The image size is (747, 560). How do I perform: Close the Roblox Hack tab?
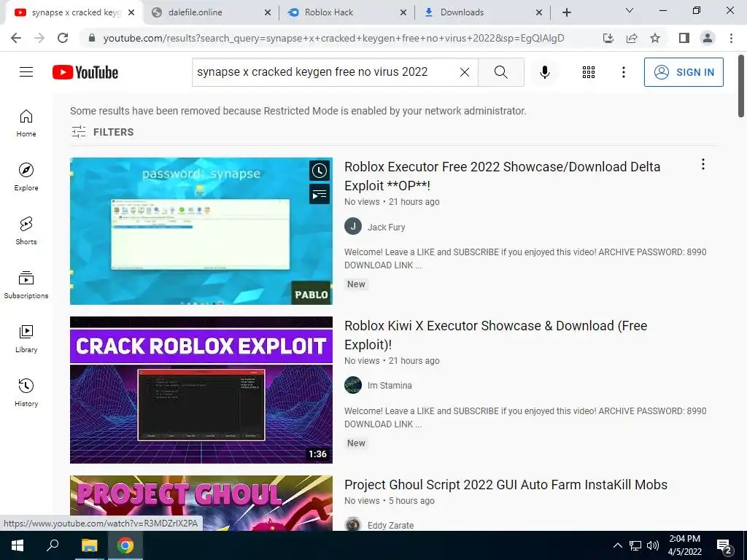tap(403, 12)
